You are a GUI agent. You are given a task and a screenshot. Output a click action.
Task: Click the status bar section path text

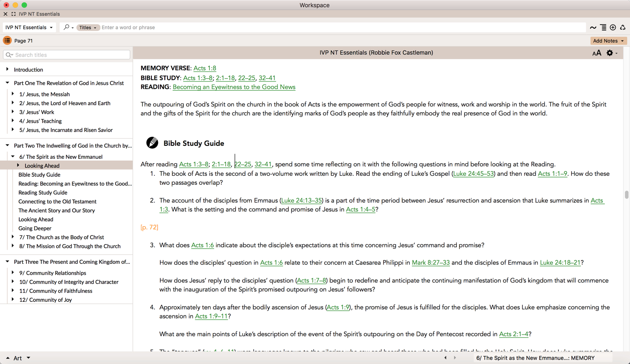click(x=536, y=358)
